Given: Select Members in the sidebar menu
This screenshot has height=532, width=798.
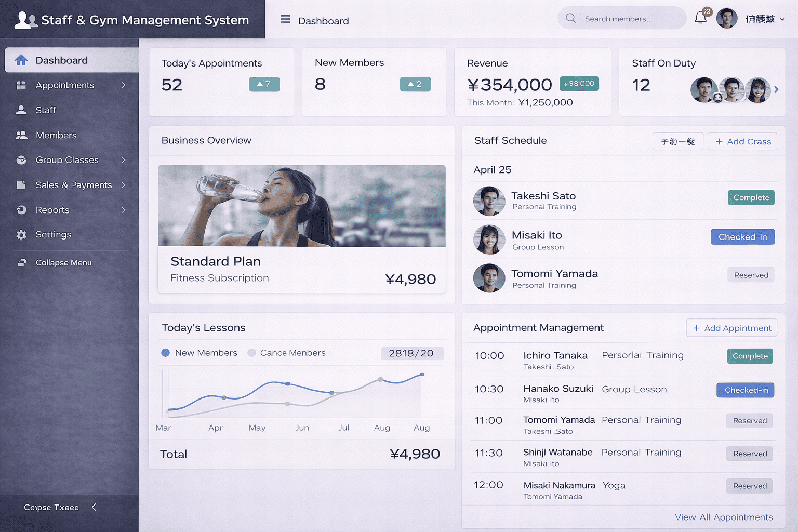Looking at the screenshot, I should pos(56,135).
